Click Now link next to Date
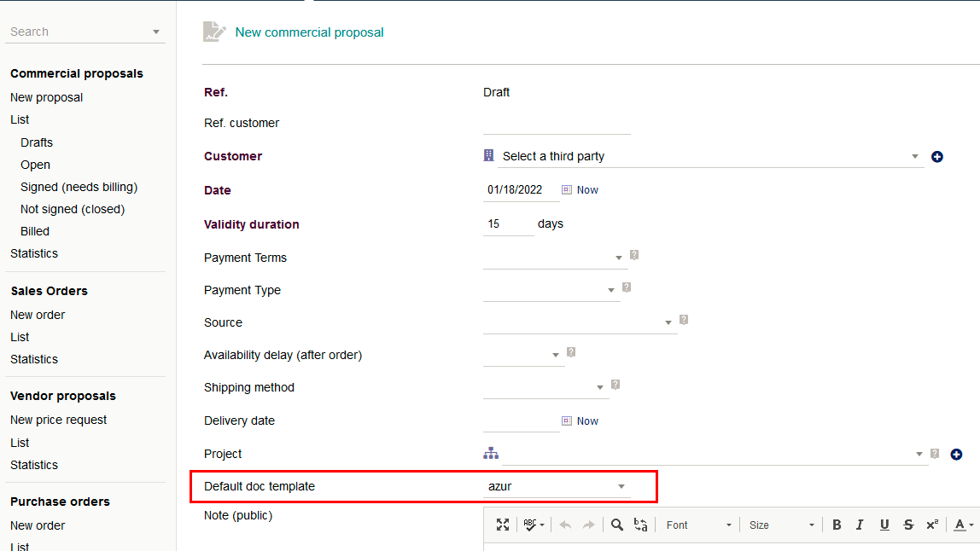 587,190
